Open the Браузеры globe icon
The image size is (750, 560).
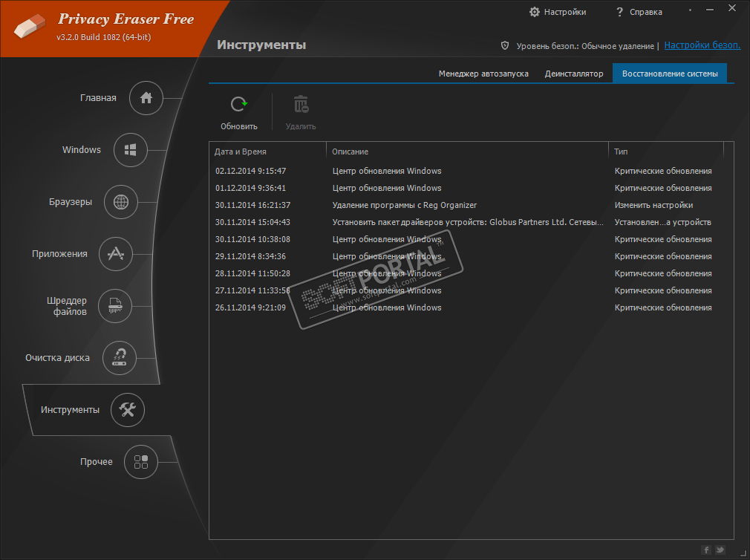pos(121,202)
